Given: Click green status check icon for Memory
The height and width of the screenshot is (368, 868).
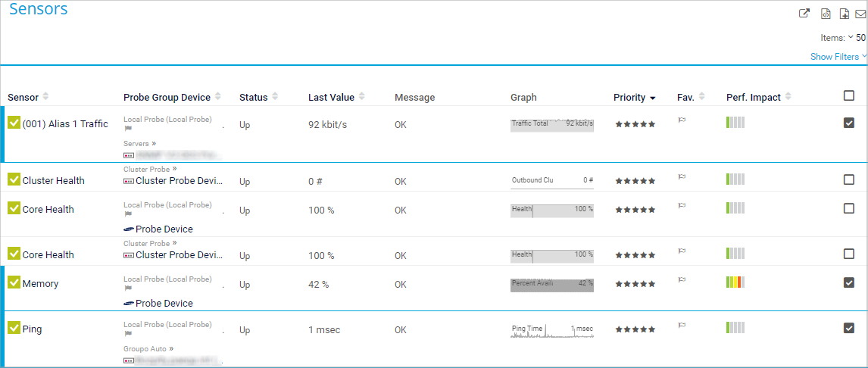Looking at the screenshot, I should tap(14, 282).
